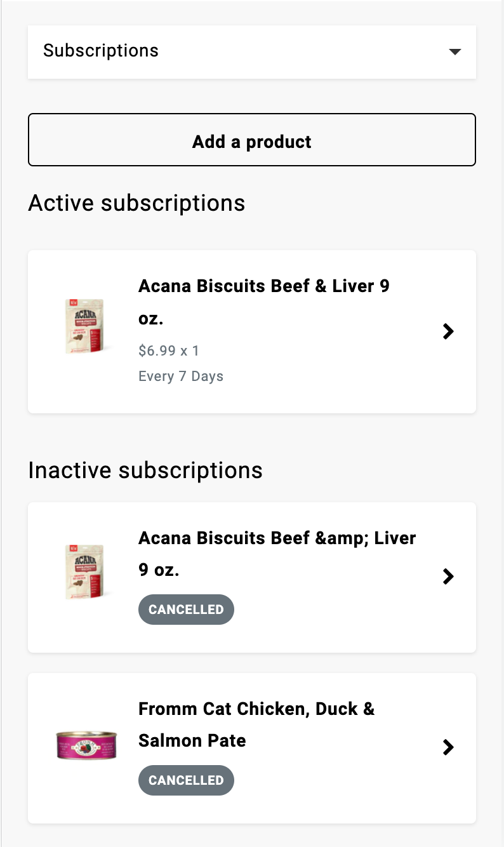Click the Inactive subscriptions heading
This screenshot has height=847, width=504.
pyautogui.click(x=145, y=470)
